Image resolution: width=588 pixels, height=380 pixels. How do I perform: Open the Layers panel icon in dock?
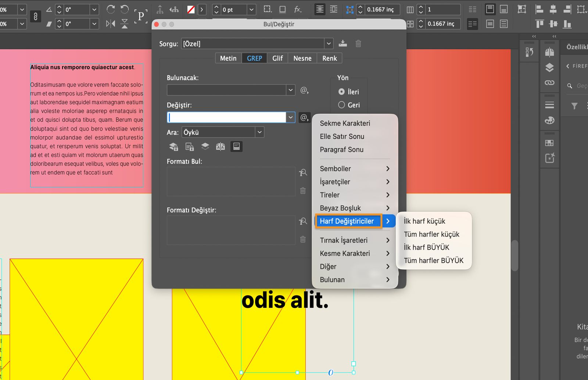tap(550, 67)
